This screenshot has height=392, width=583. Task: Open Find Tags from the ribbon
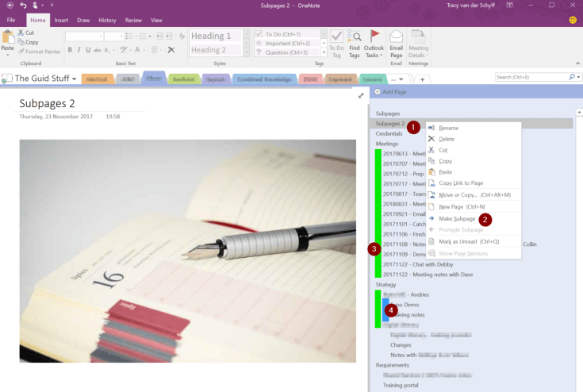point(355,42)
